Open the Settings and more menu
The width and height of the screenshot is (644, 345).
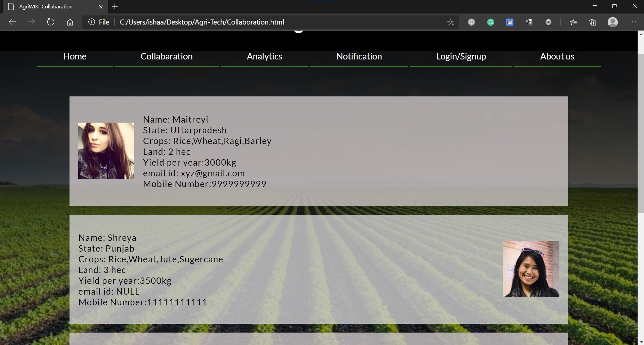click(x=632, y=22)
